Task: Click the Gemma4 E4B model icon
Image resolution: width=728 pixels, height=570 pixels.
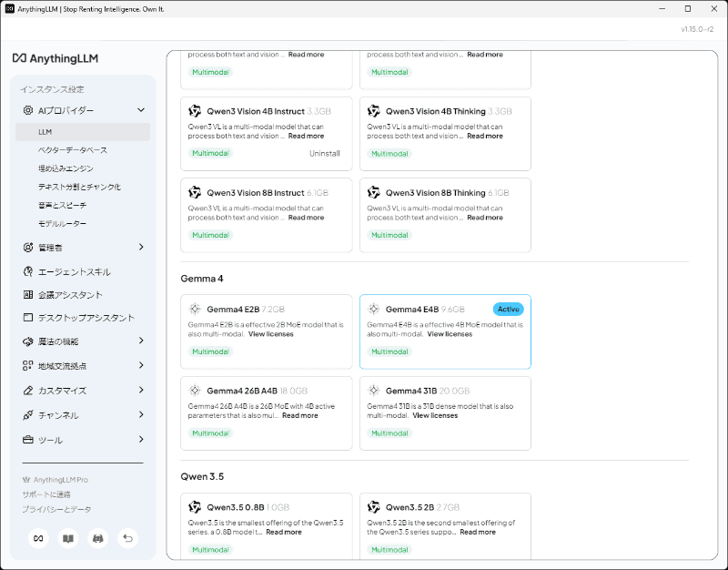Action: (374, 309)
